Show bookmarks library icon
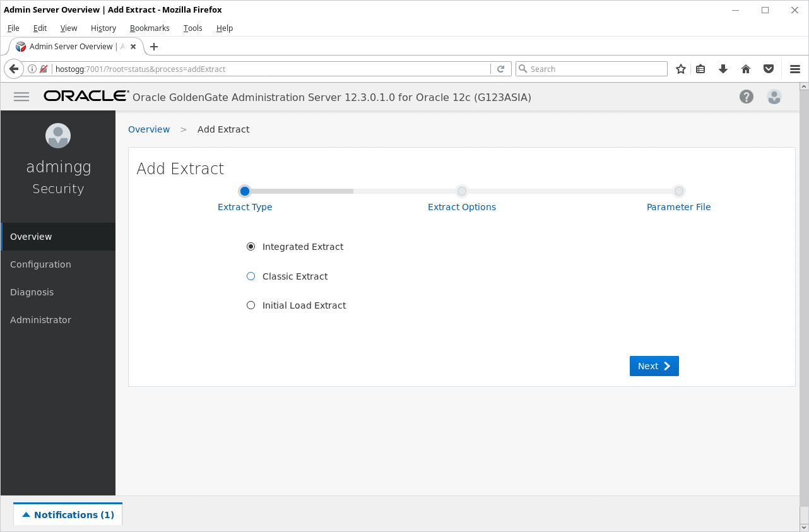 point(700,69)
